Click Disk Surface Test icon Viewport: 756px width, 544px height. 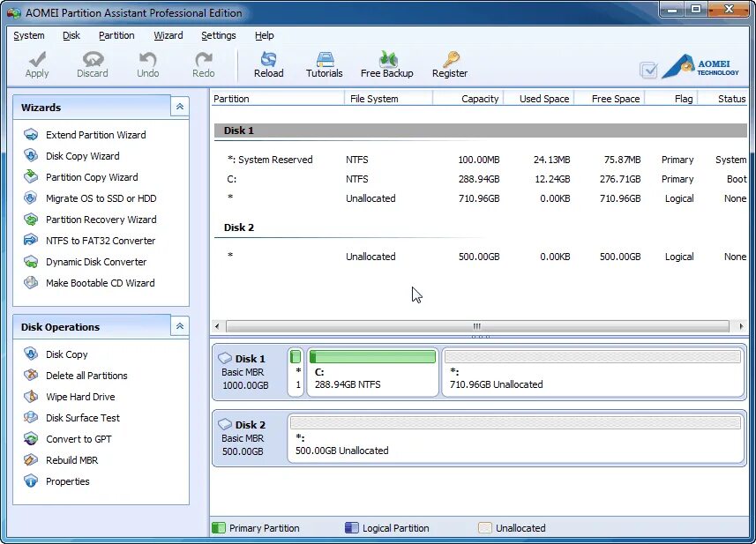tap(31, 418)
